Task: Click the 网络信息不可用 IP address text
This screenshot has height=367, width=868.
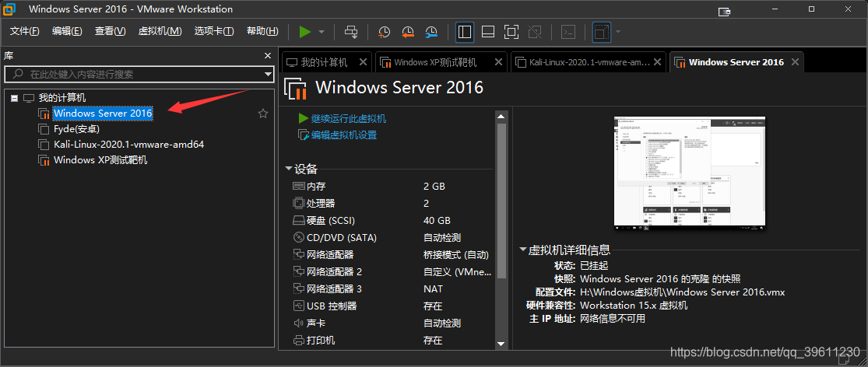Action: tap(613, 319)
